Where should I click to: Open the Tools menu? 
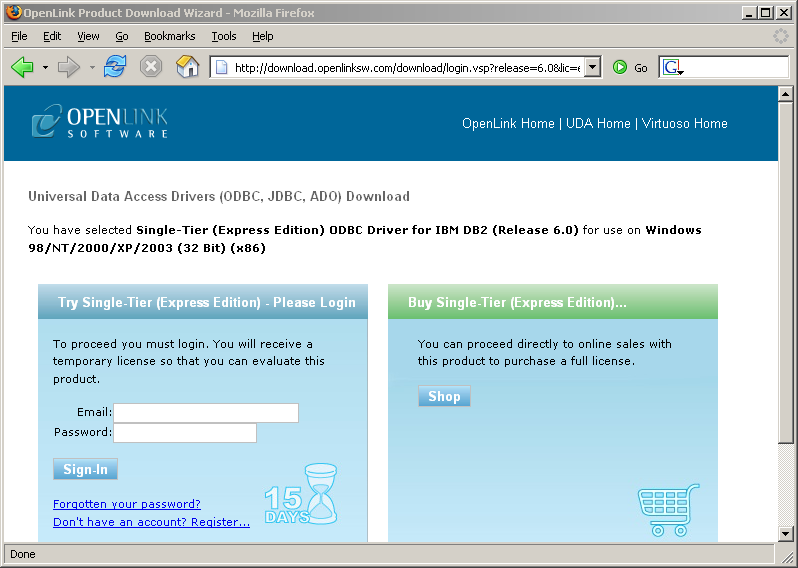pos(224,36)
